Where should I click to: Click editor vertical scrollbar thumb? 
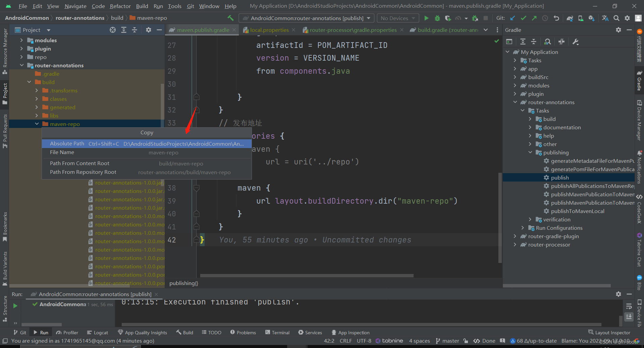point(500,218)
